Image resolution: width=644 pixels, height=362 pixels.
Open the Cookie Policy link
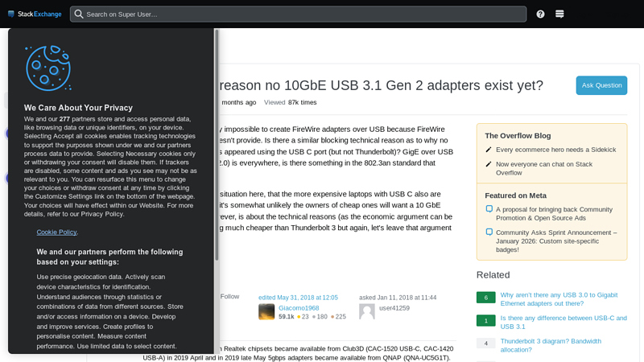click(x=56, y=232)
